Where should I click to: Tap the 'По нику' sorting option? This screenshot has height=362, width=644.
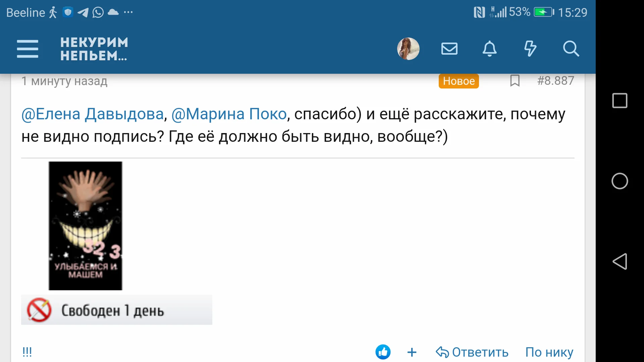pos(549,352)
